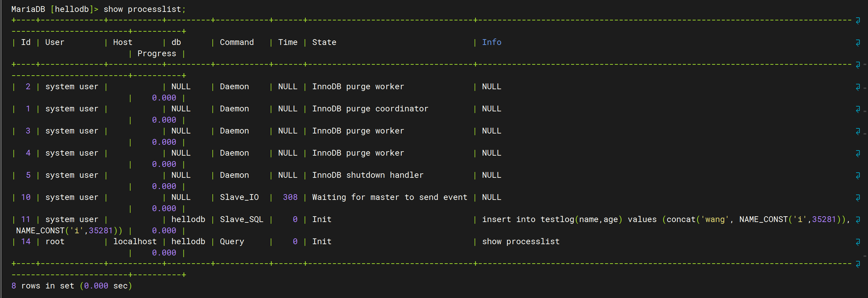Click the wrap icon on the top border line
Screen dimensions: 868x298
pos(858,20)
